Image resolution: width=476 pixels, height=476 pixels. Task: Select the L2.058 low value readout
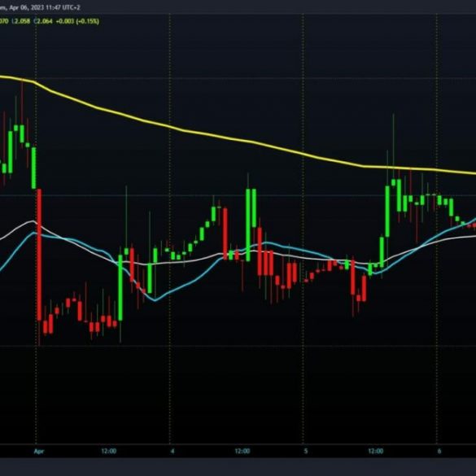21,21
